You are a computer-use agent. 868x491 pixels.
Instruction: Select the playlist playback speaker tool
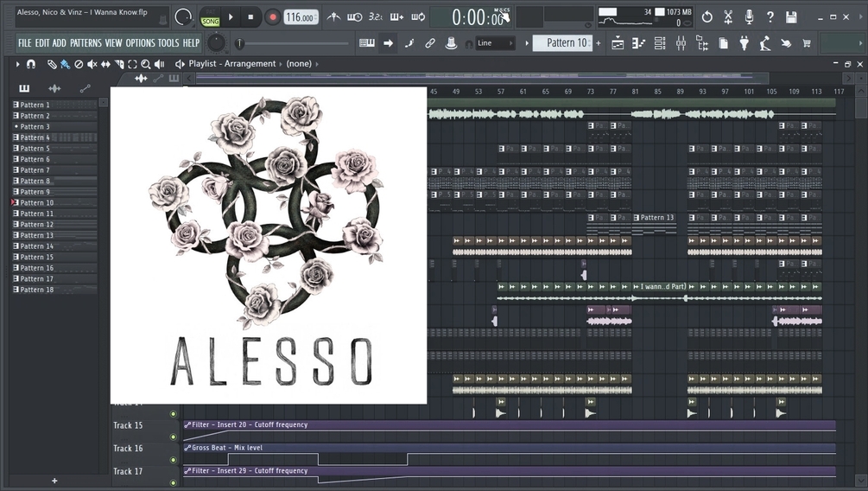coord(160,64)
